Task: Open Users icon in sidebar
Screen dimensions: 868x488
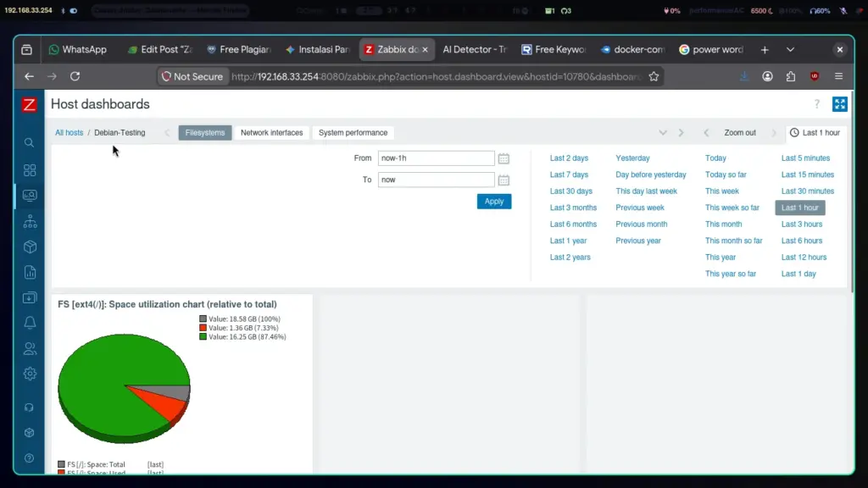Action: click(x=30, y=348)
